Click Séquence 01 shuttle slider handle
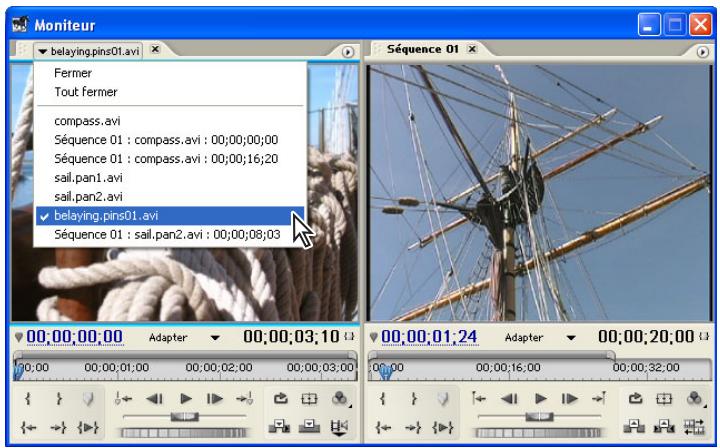This screenshot has height=448, width=720. (x=540, y=416)
